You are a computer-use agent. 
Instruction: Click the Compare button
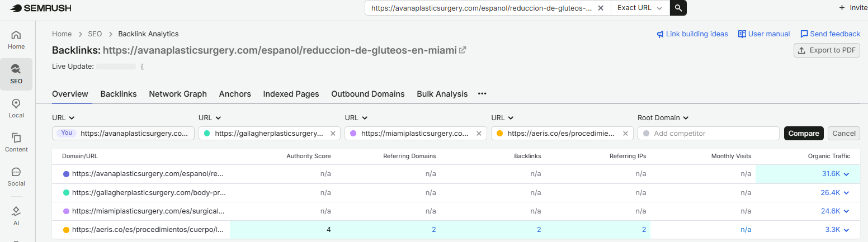[804, 133]
